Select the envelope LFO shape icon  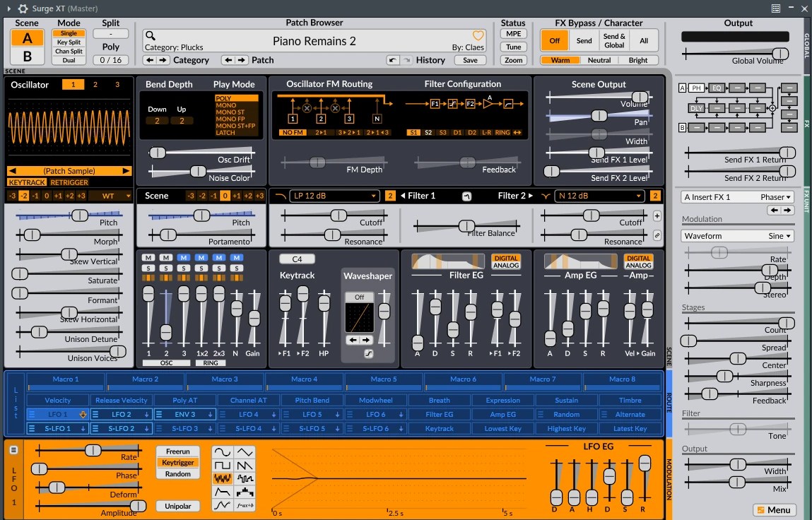222,492
